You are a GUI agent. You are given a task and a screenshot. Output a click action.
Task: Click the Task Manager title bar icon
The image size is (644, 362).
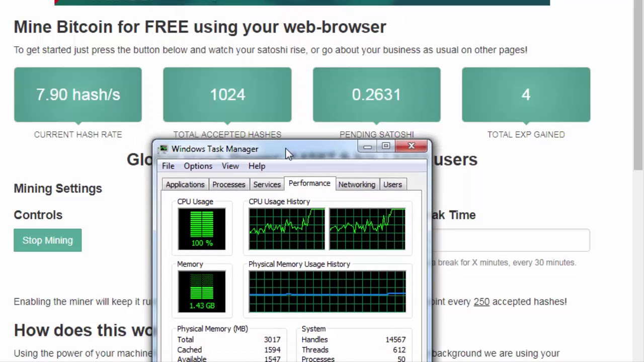tap(163, 149)
